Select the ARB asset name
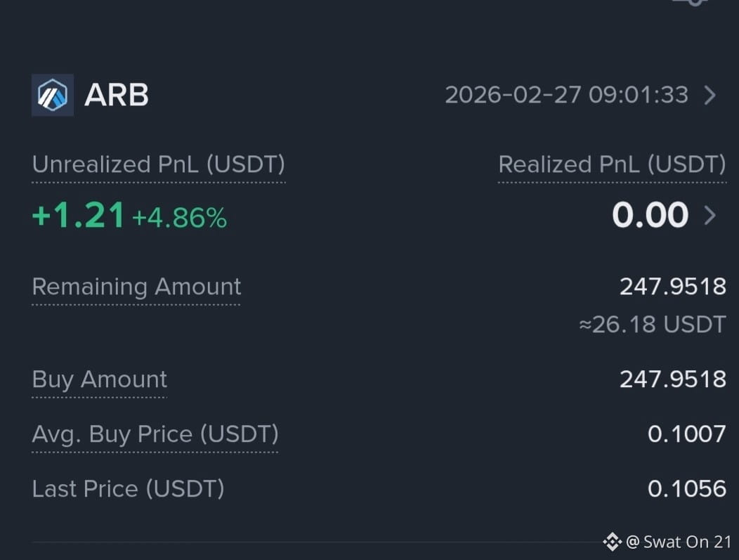Viewport: 739px width, 560px height. pos(117,95)
